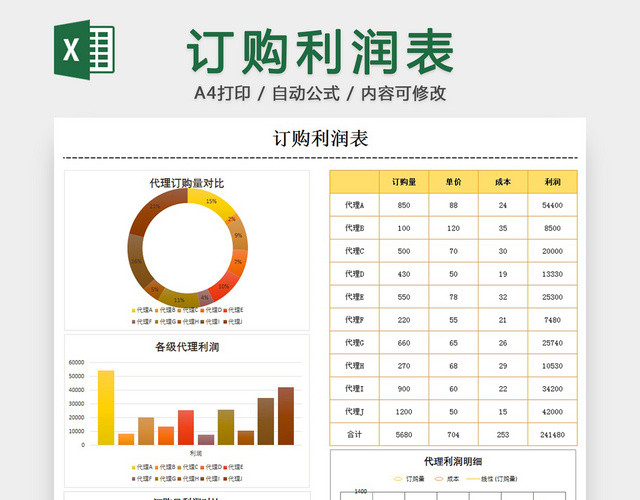Click 代理A legend entry in donut chart
Image resolution: width=640 pixels, height=500 pixels.
[x=142, y=310]
